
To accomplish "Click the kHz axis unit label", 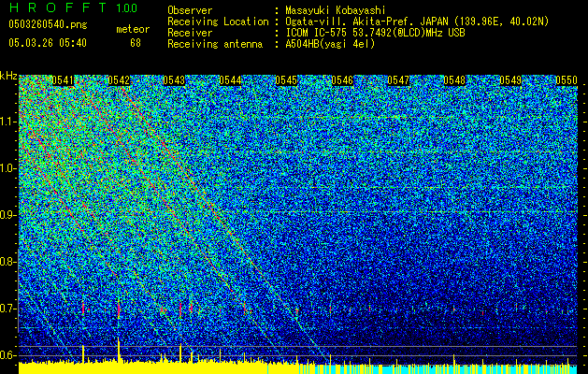I will point(8,76).
